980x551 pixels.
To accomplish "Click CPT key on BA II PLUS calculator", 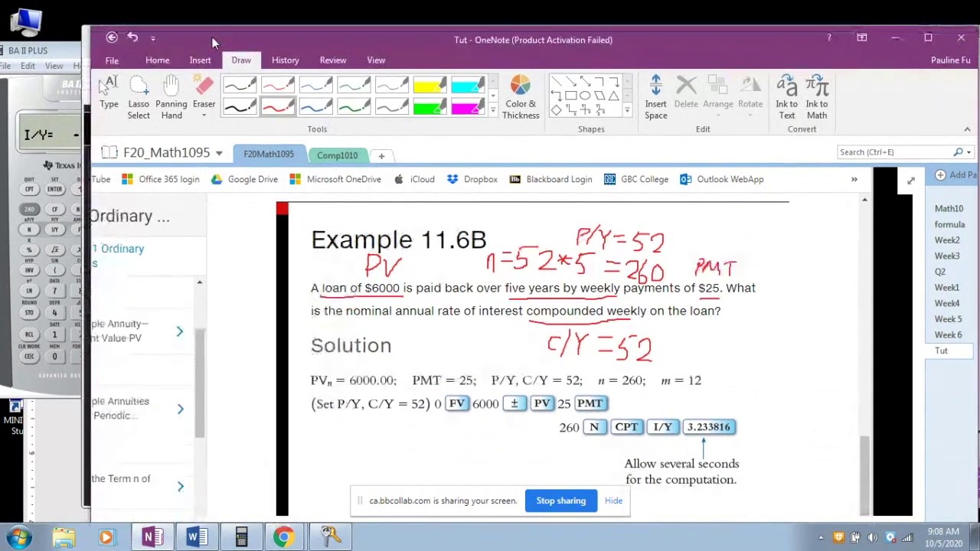I will tap(29, 189).
